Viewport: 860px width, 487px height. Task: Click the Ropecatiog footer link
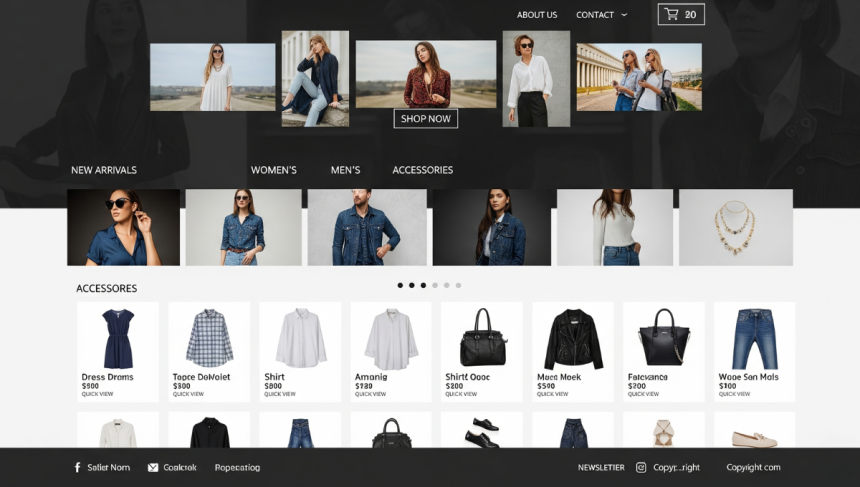coord(237,467)
